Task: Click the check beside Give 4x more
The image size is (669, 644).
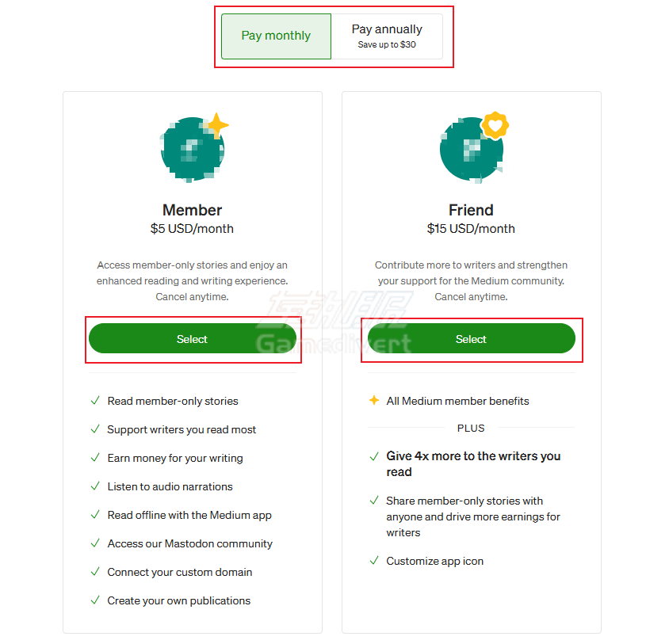Action: pos(373,456)
